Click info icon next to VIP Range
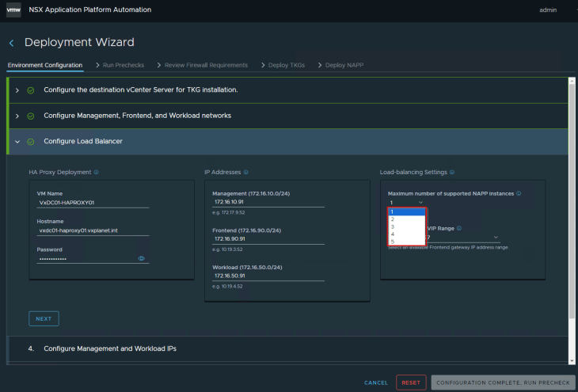 click(459, 228)
